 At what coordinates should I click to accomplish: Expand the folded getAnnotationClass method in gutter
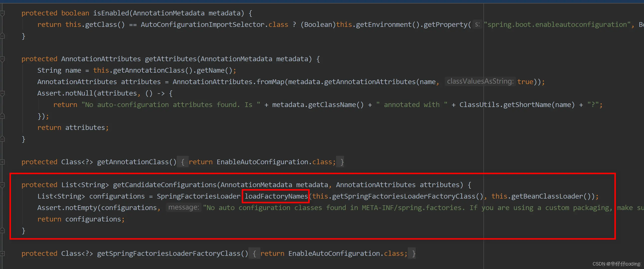point(2,162)
